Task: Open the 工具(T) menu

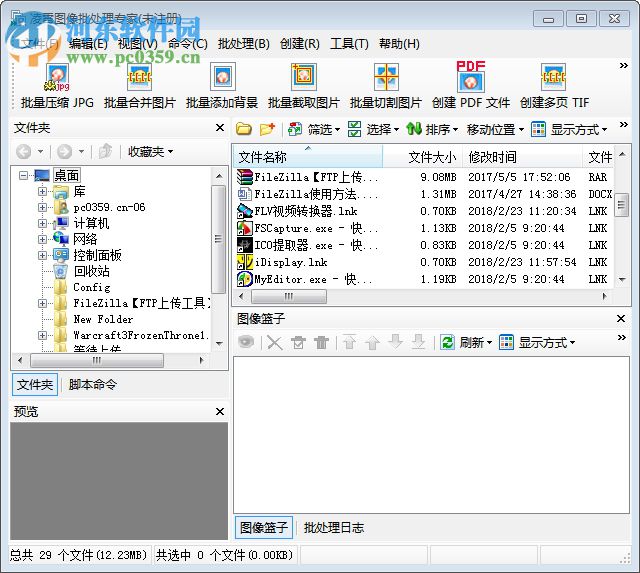Action: click(349, 43)
